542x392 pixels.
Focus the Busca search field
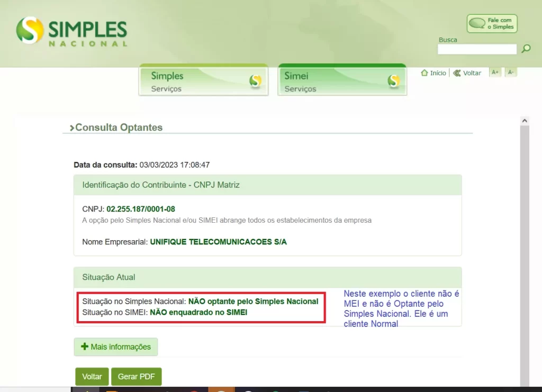[x=477, y=49]
